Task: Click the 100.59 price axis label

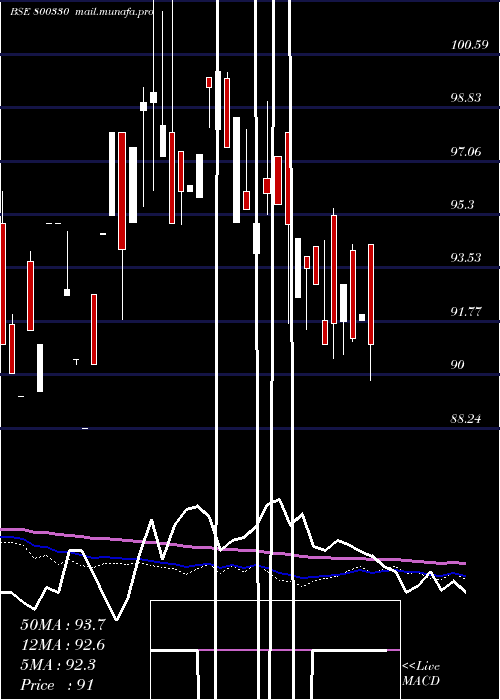Action: pos(469,45)
